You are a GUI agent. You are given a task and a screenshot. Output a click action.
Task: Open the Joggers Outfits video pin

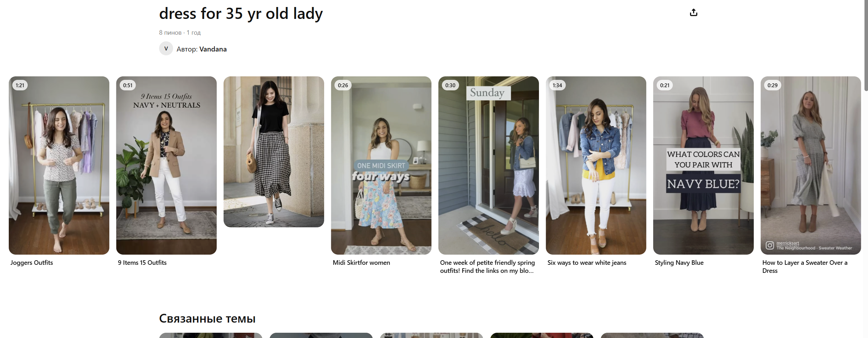tap(59, 165)
